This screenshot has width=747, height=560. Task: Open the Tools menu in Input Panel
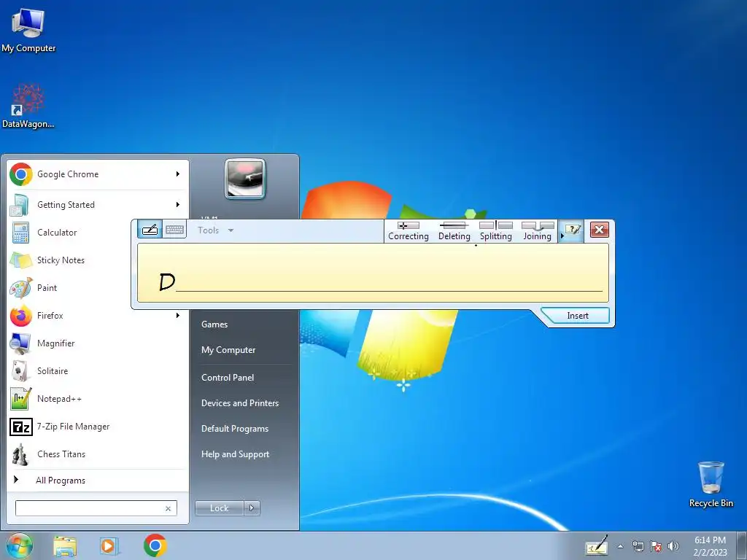[215, 230]
